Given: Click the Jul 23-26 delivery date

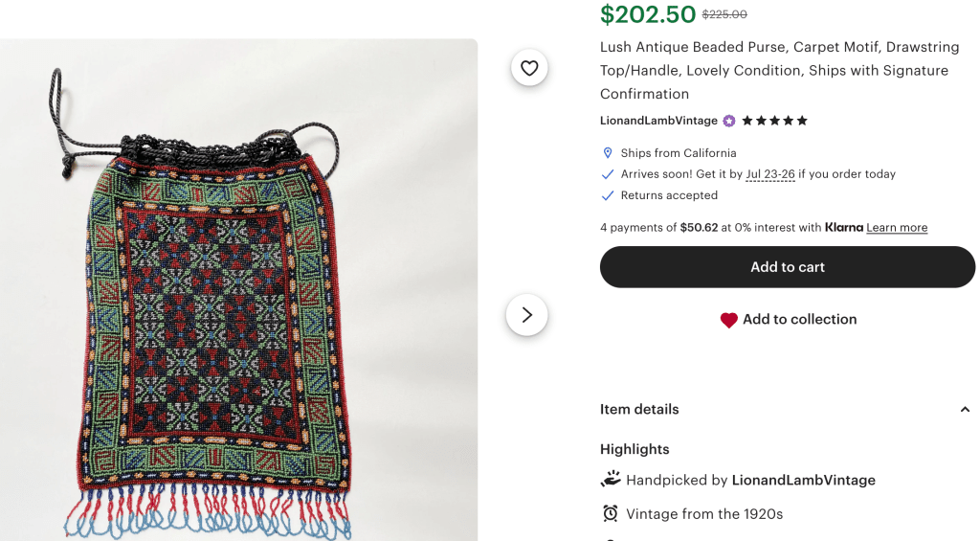Looking at the screenshot, I should coord(770,174).
